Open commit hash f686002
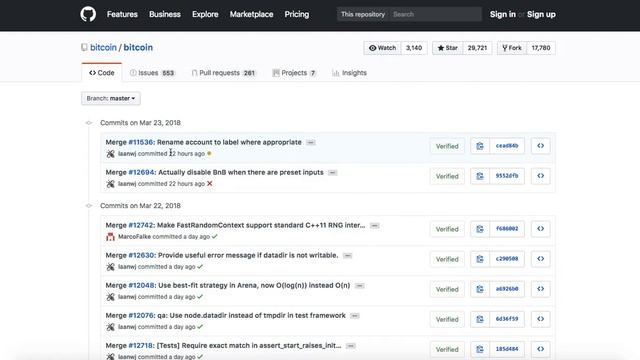Image resolution: width=640 pixels, height=360 pixels. coord(507,229)
